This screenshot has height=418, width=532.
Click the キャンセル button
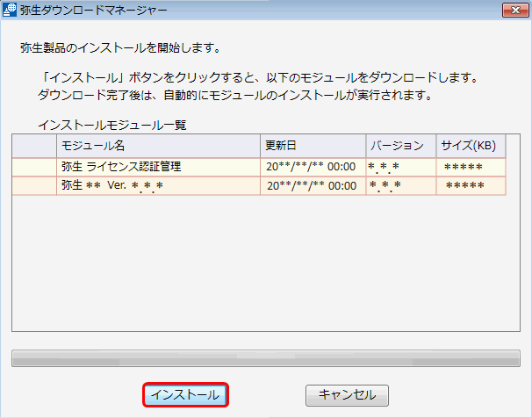[x=347, y=395]
